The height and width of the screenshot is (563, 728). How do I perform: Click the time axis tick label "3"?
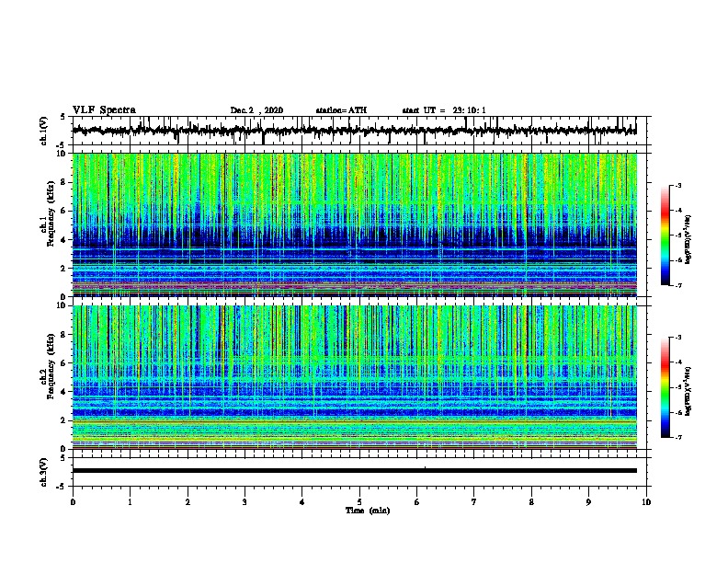click(x=245, y=501)
